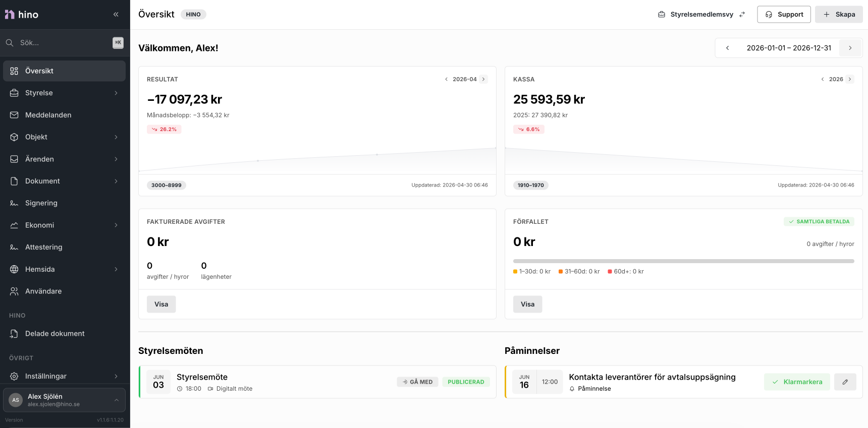The image size is (868, 428).
Task: Select Översikt in the sidebar
Action: coord(64,71)
